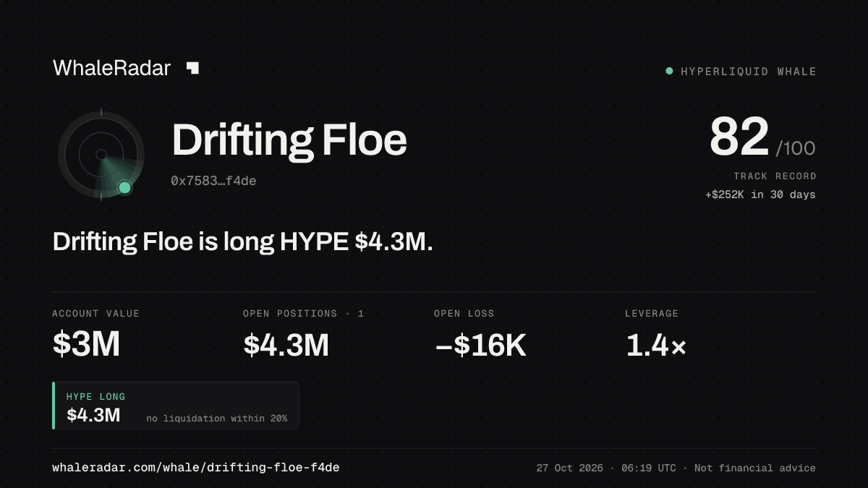This screenshot has height=488, width=868.
Task: Click the −$16K open loss value
Action: point(480,345)
